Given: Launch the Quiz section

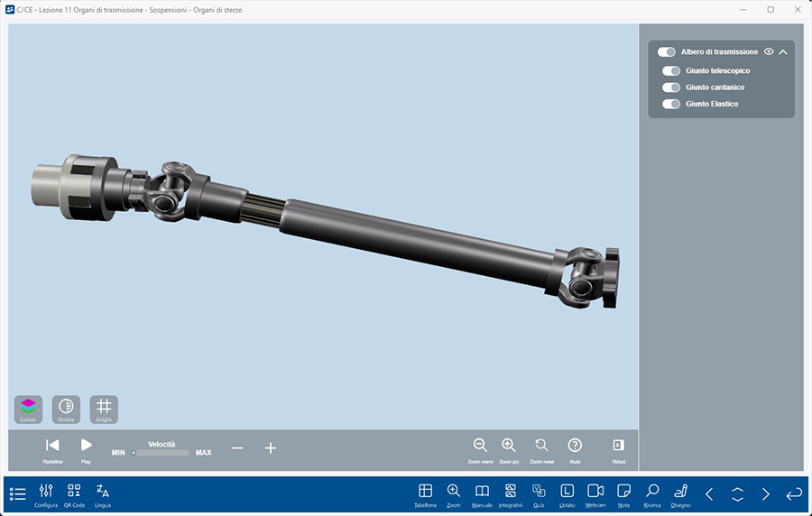Looking at the screenshot, I should click(539, 494).
